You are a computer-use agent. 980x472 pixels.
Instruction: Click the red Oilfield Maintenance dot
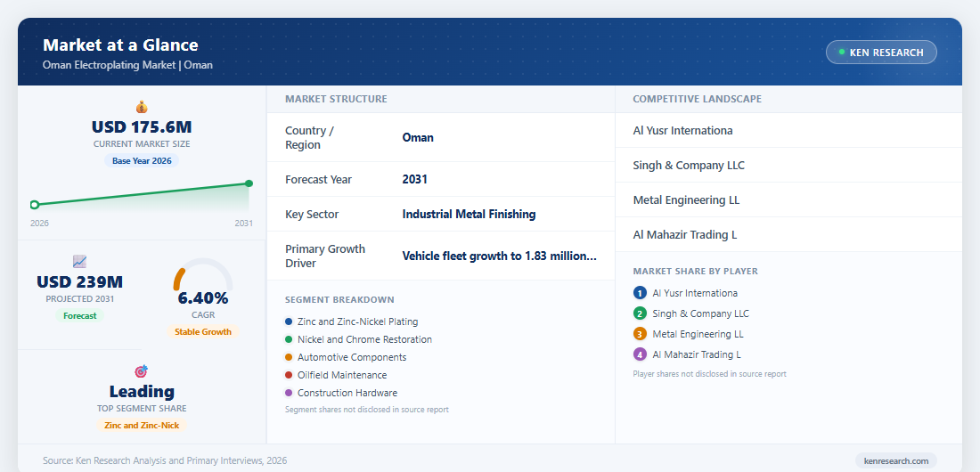pyautogui.click(x=288, y=375)
